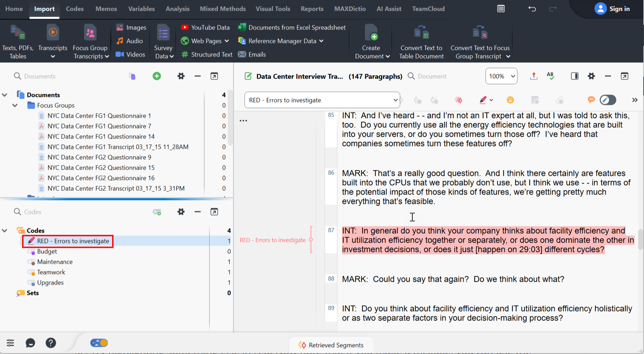Open the Texts, PDFs, Tables import icon
Viewport: 644px width, 354px height.
click(x=18, y=42)
